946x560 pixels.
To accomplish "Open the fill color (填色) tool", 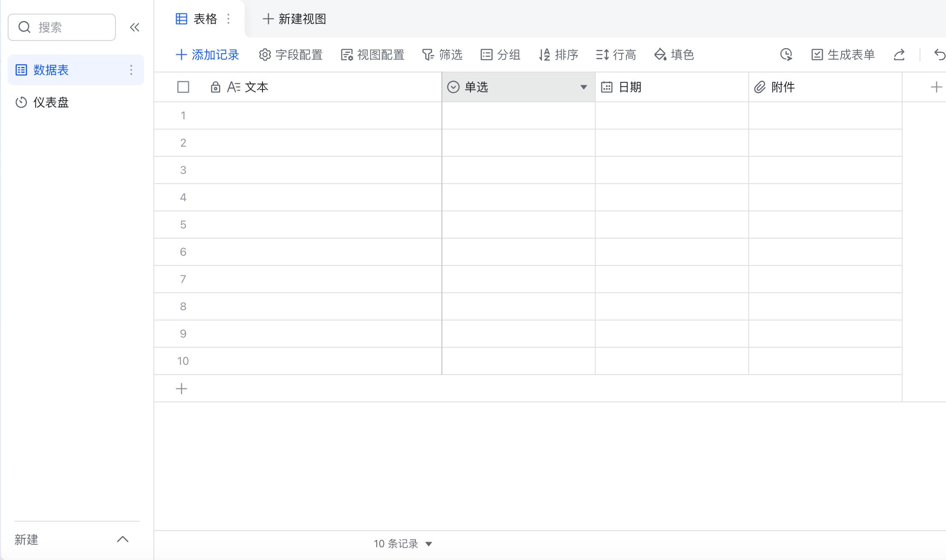I will click(674, 55).
